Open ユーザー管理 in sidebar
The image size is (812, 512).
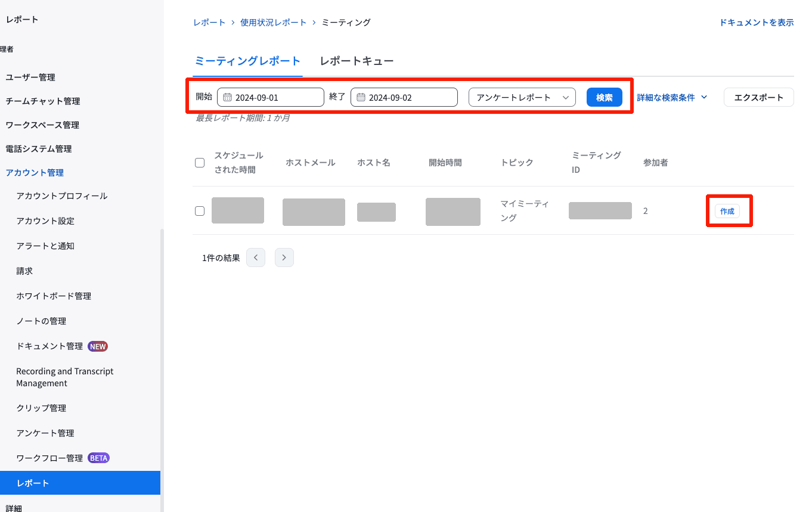(30, 77)
